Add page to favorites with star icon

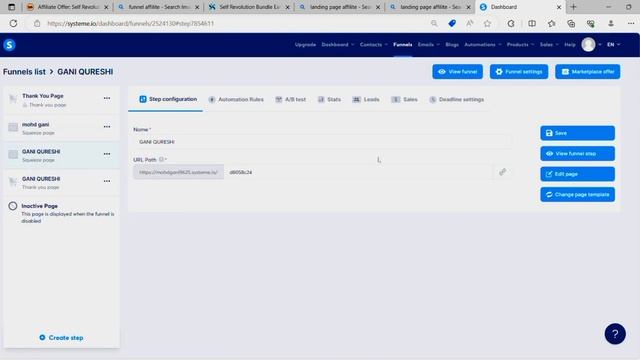pyautogui.click(x=487, y=23)
